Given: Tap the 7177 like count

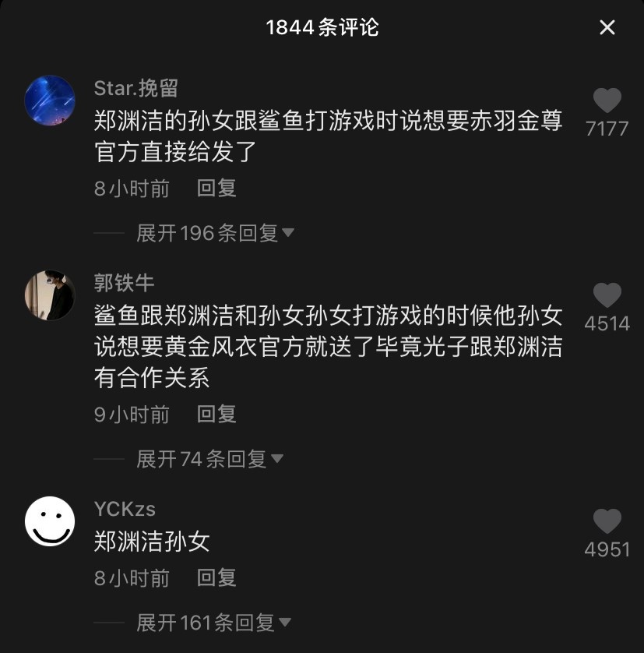Looking at the screenshot, I should click(x=607, y=129).
